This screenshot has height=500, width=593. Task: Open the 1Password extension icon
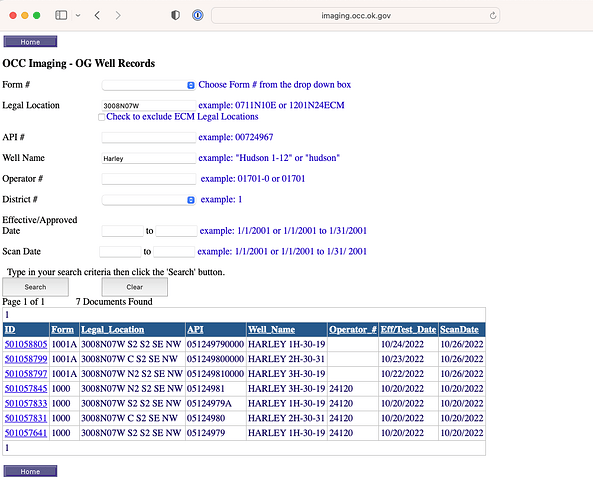[x=197, y=15]
